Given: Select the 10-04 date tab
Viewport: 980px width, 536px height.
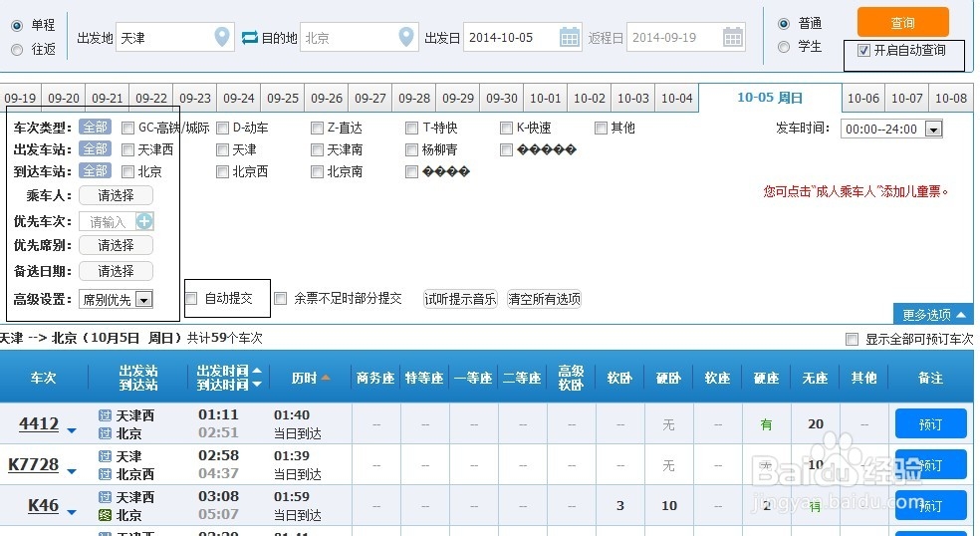Looking at the screenshot, I should point(677,99).
